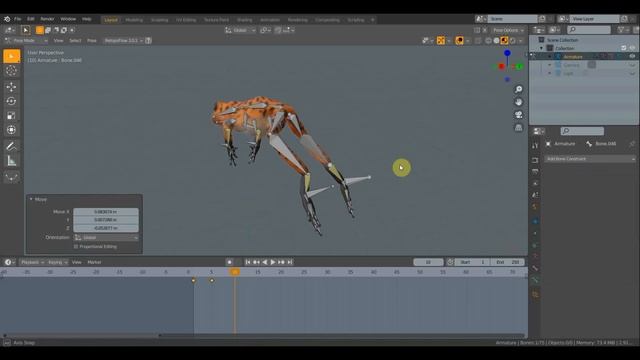The image size is (640, 360).
Task: Click the Move X value field
Action: point(106,212)
